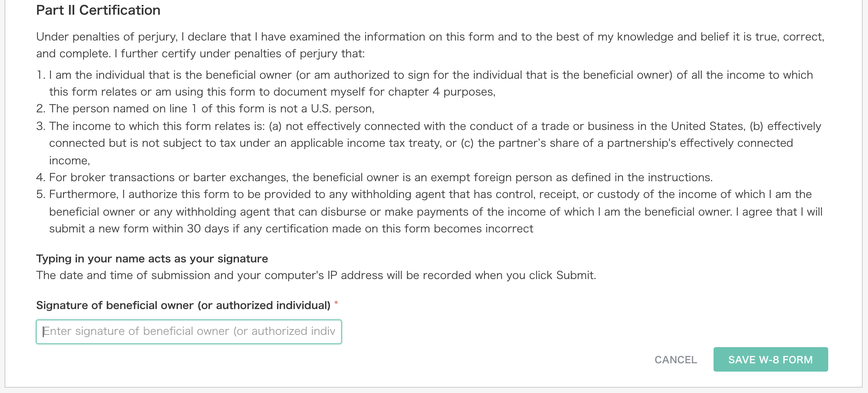Save the W-8 form
The width and height of the screenshot is (868, 393).
(x=770, y=359)
